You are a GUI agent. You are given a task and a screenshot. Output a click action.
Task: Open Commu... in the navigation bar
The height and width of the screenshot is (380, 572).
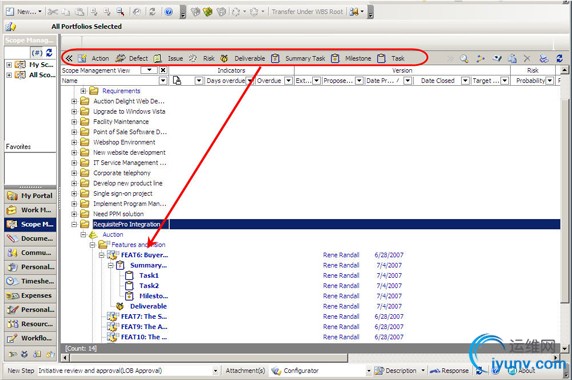tap(30, 253)
